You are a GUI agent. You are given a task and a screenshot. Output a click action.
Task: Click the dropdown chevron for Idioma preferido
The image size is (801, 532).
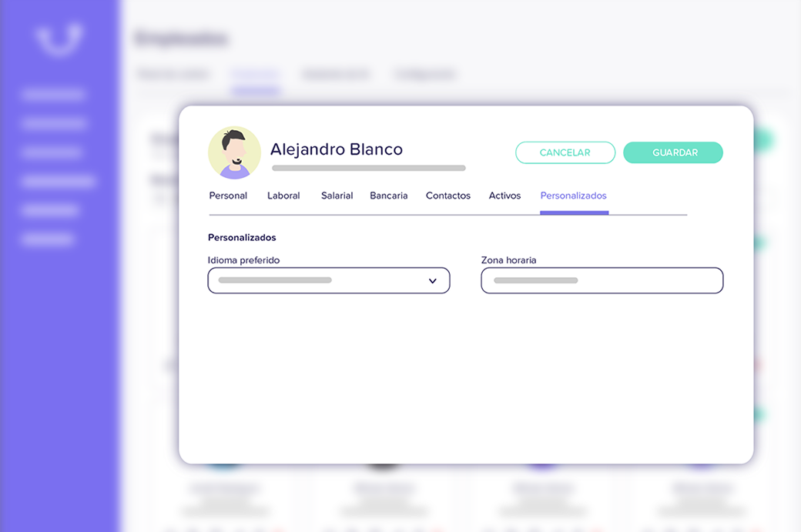pos(433,280)
